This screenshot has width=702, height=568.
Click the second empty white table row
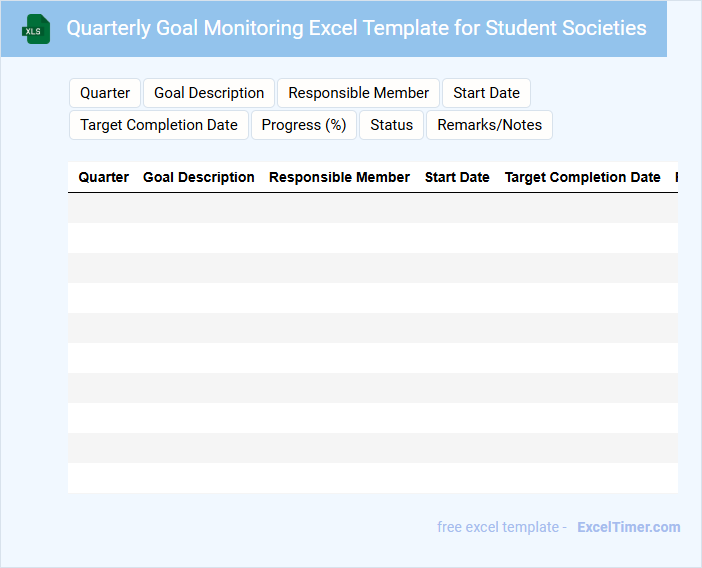pos(372,298)
